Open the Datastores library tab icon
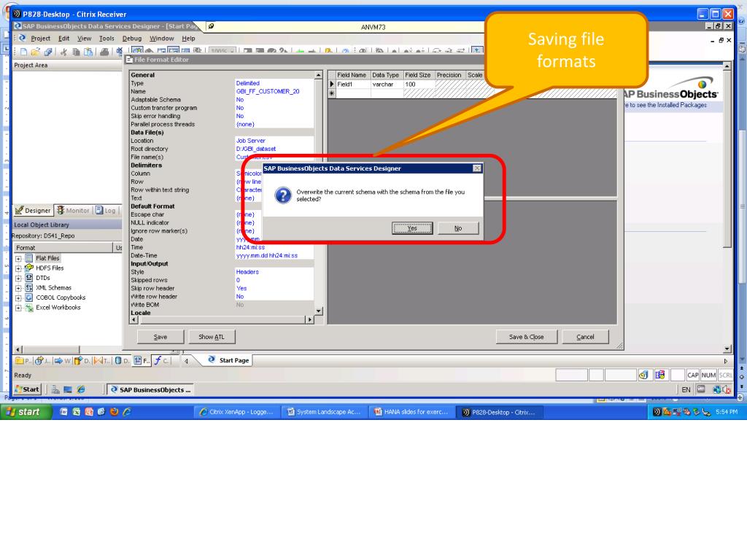 (118, 360)
